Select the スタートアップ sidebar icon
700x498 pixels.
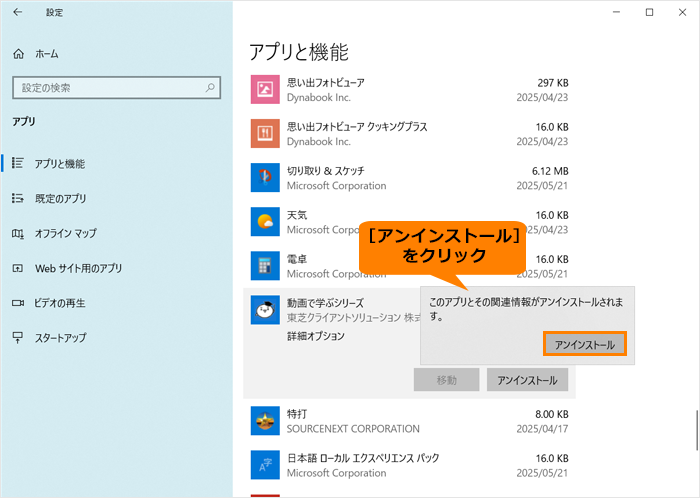(x=18, y=338)
